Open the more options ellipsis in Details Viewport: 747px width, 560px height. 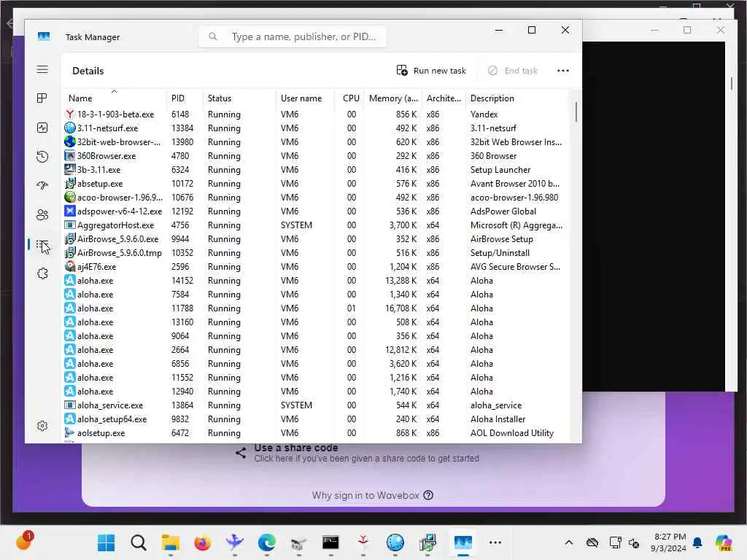coord(562,71)
